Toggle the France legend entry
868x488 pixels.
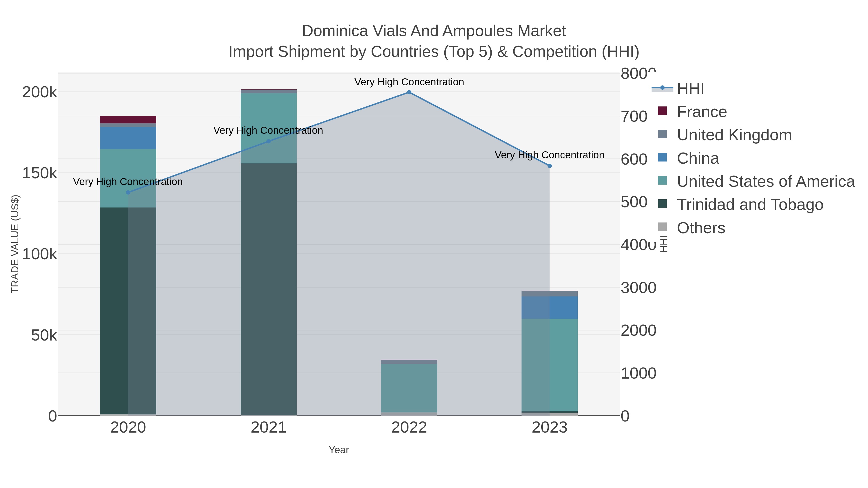(x=692, y=112)
